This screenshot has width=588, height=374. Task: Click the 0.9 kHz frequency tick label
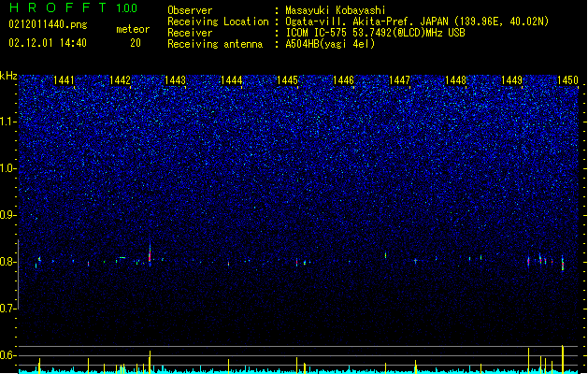coord(7,215)
